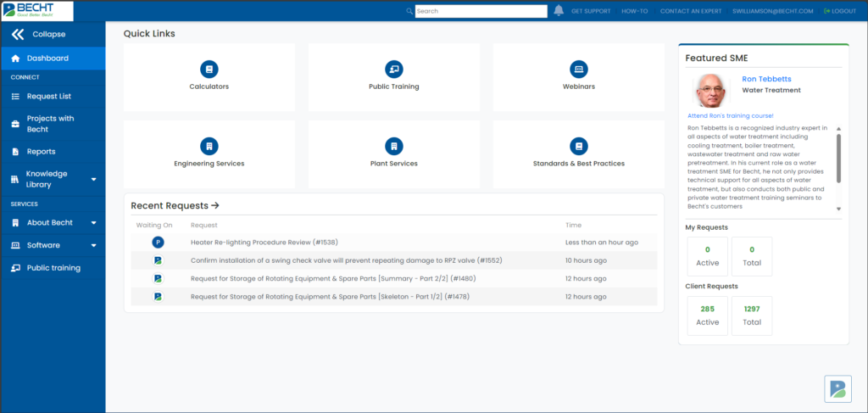868x413 pixels.
Task: Open the Public Training quick link icon
Action: [393, 69]
